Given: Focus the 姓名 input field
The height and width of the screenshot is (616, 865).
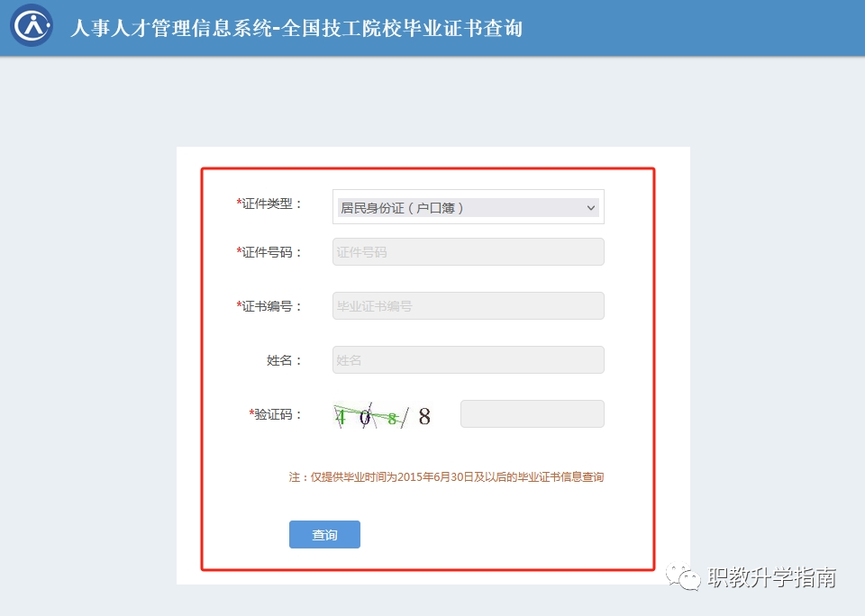Looking at the screenshot, I should pyautogui.click(x=469, y=360).
